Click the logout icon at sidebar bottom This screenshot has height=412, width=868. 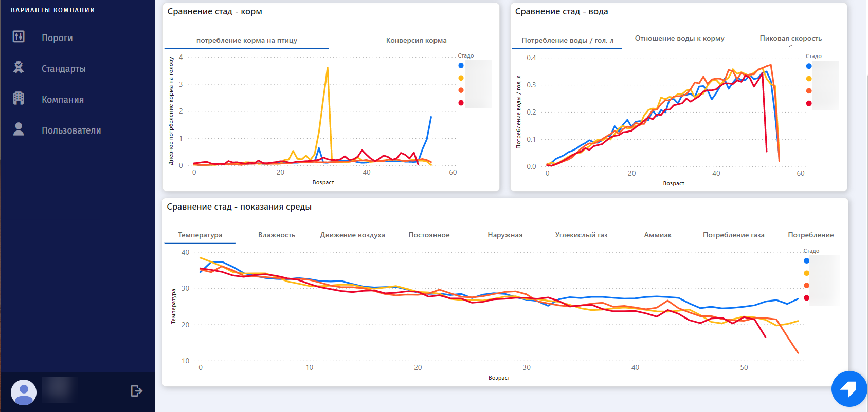point(136,391)
